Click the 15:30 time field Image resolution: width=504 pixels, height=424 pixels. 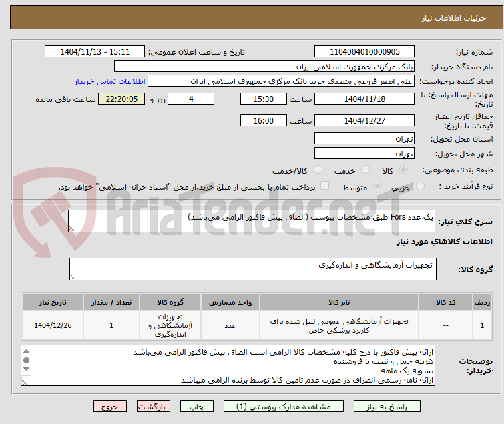(264, 99)
